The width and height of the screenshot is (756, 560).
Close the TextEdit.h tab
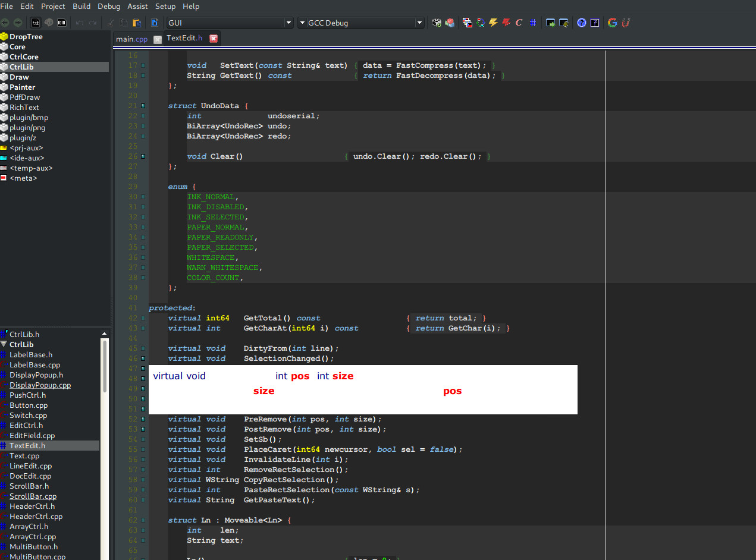point(214,39)
